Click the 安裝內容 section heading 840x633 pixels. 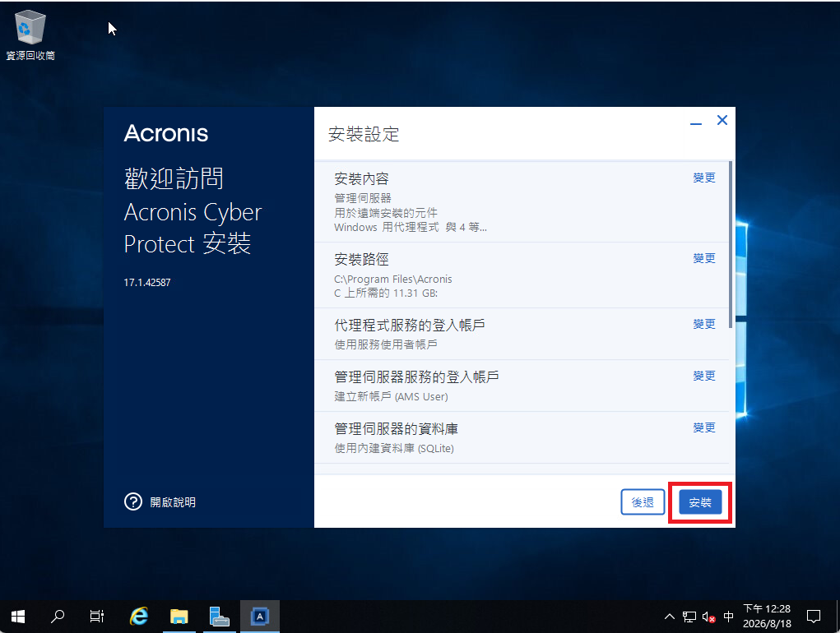[361, 178]
